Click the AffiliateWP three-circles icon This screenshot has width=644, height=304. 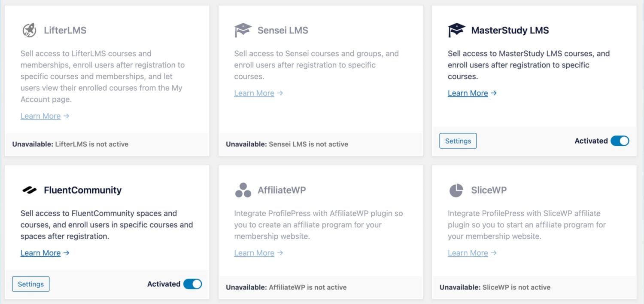click(x=243, y=190)
